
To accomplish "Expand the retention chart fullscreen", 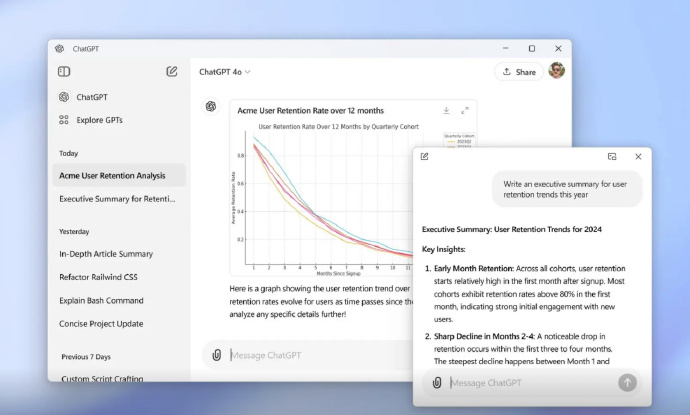I will coord(465,110).
